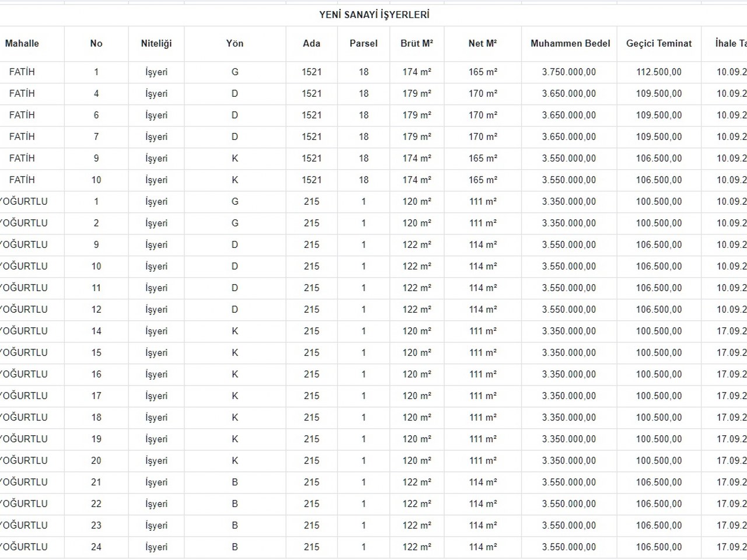Click the No 6 cell for FATİH
Image resolution: width=747 pixels, height=560 pixels.
click(x=96, y=115)
